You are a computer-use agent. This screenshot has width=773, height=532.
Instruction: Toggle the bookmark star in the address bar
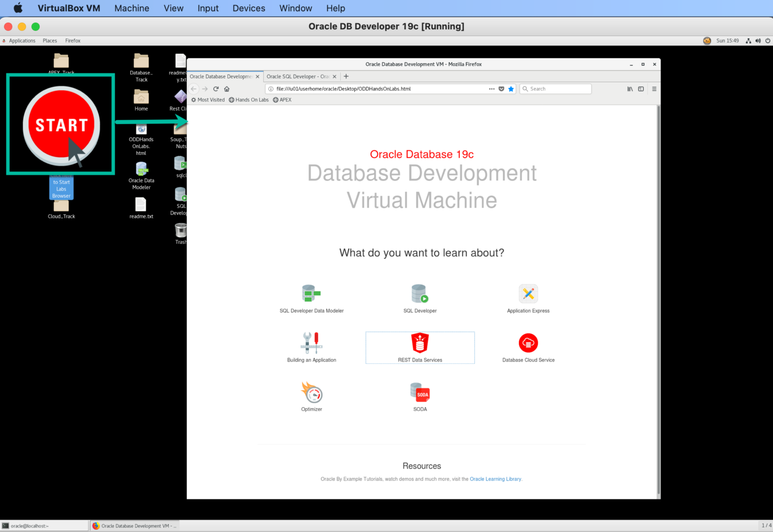pos(511,88)
